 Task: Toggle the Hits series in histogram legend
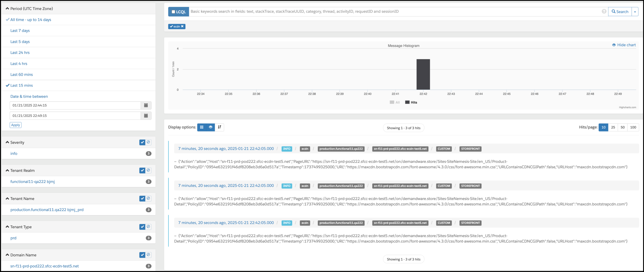pyautogui.click(x=411, y=102)
